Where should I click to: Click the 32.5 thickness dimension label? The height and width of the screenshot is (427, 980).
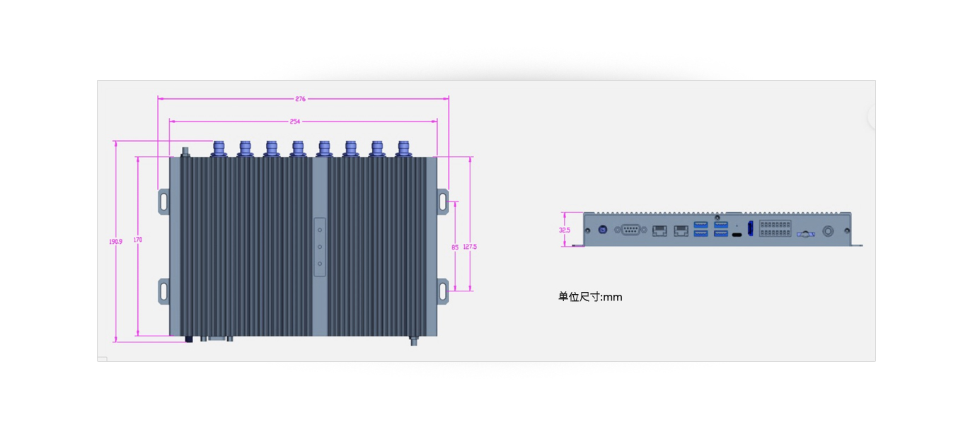click(564, 230)
